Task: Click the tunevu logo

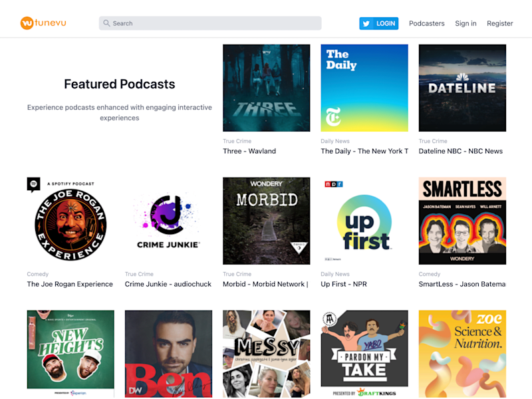Action: tap(43, 23)
